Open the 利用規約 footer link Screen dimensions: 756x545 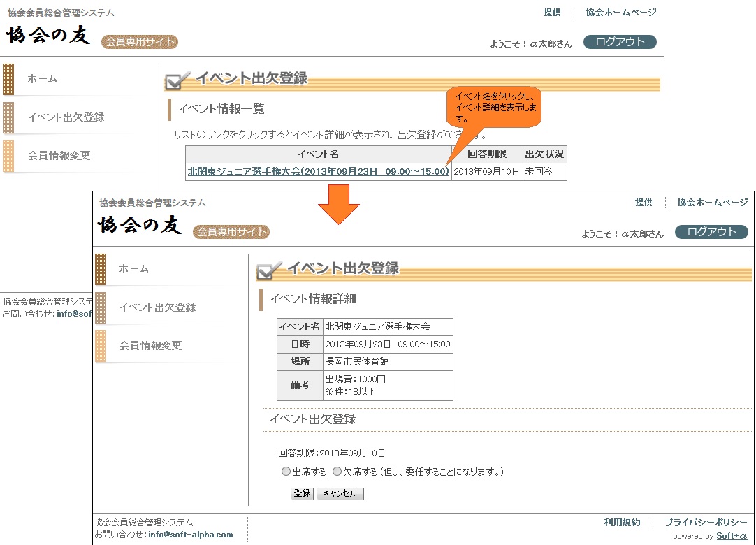[622, 523]
